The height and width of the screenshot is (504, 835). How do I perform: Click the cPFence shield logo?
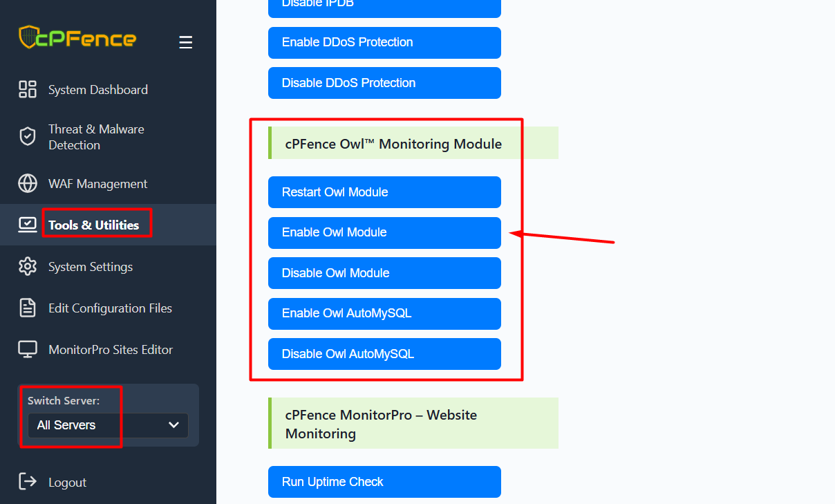pyautogui.click(x=28, y=37)
